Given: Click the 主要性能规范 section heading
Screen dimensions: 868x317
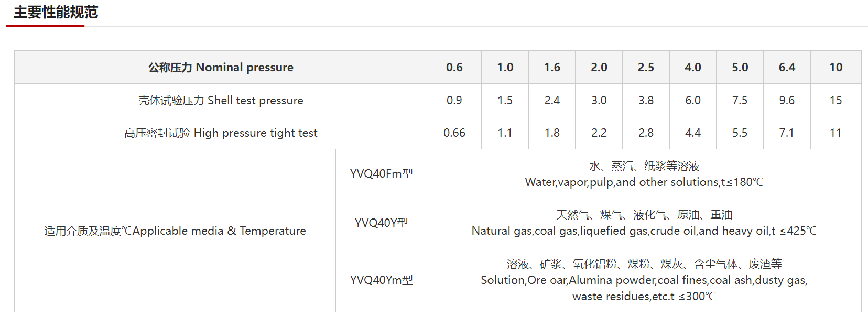Looking at the screenshot, I should coord(56,12).
